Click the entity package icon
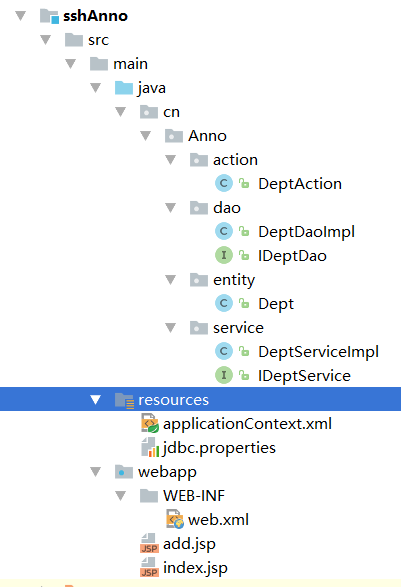The height and width of the screenshot is (587, 401). tap(199, 280)
